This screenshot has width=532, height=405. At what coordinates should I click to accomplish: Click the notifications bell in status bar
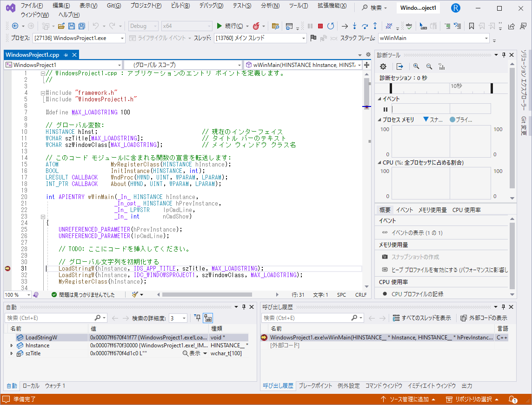[x=512, y=399]
